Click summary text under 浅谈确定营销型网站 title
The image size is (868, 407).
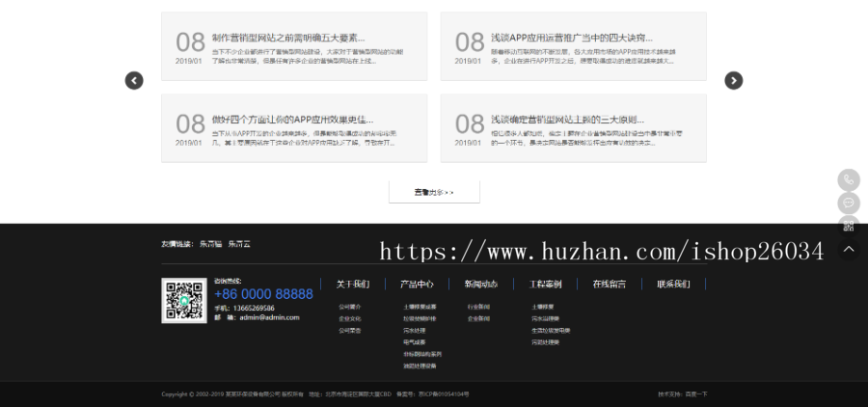[x=586, y=139]
